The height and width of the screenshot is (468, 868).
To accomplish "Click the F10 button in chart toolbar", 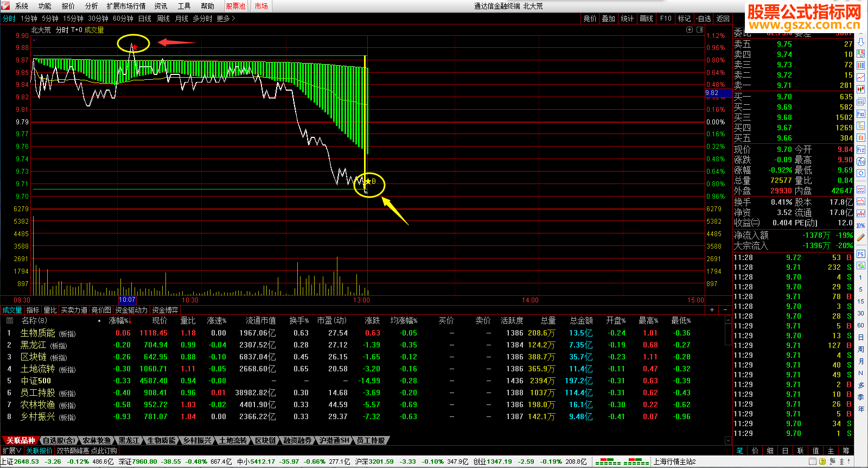I will tap(666, 18).
